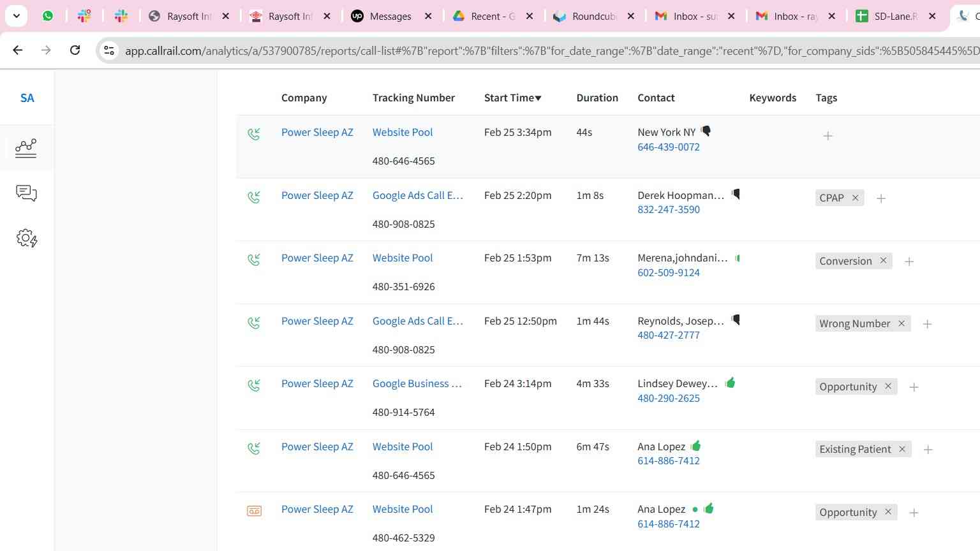Click inbound call icon for Feb 24 1:50pm row
This screenshot has width=980, height=551.
click(x=254, y=448)
